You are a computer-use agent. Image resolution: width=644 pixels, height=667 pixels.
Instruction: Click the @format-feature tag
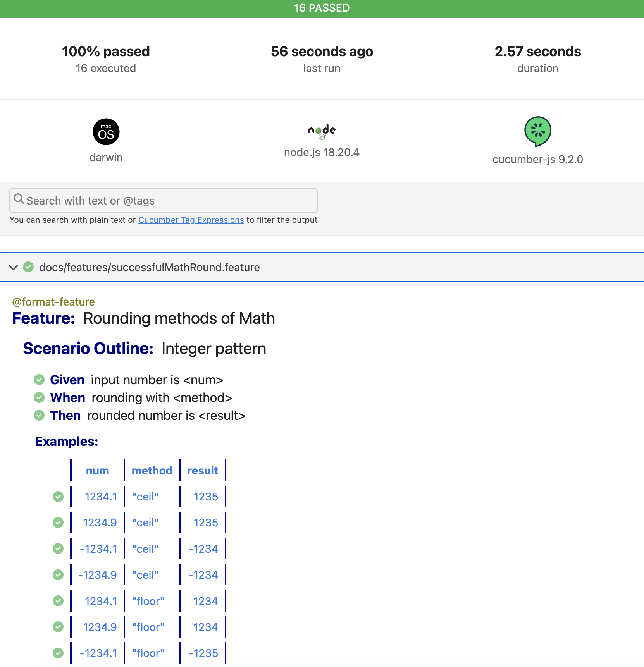click(x=53, y=302)
